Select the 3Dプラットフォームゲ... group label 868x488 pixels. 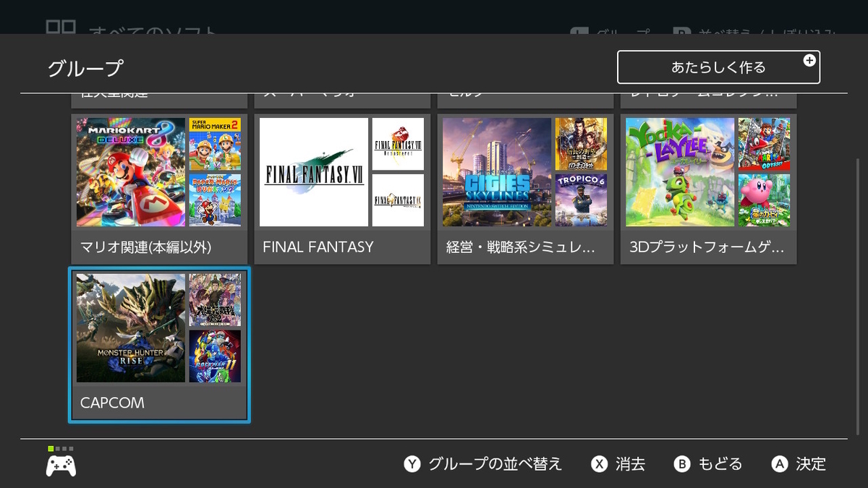tap(706, 247)
